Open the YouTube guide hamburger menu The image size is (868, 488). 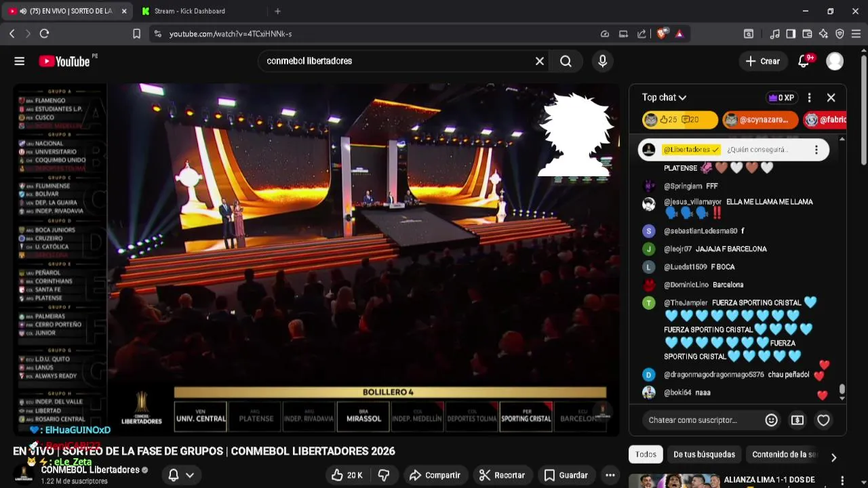point(19,61)
